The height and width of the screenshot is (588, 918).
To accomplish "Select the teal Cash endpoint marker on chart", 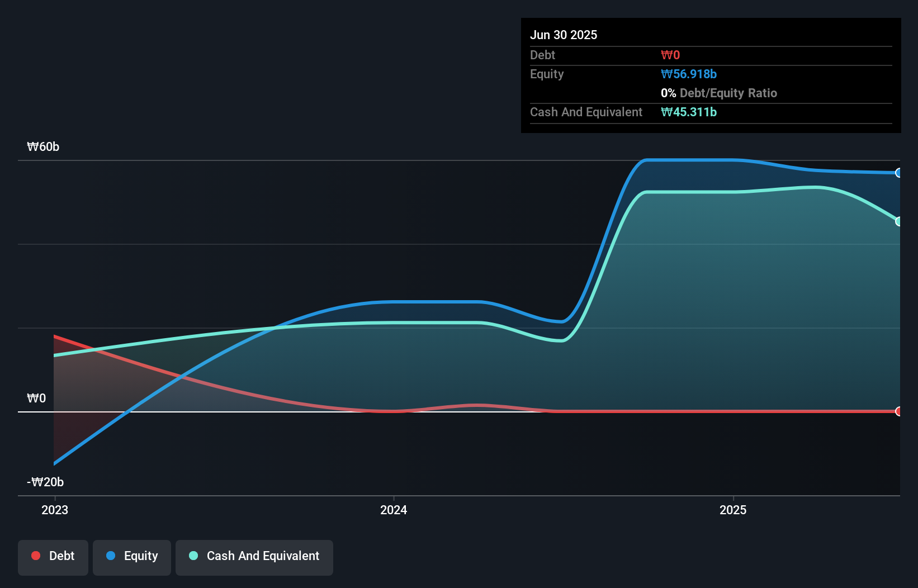I will (x=898, y=221).
